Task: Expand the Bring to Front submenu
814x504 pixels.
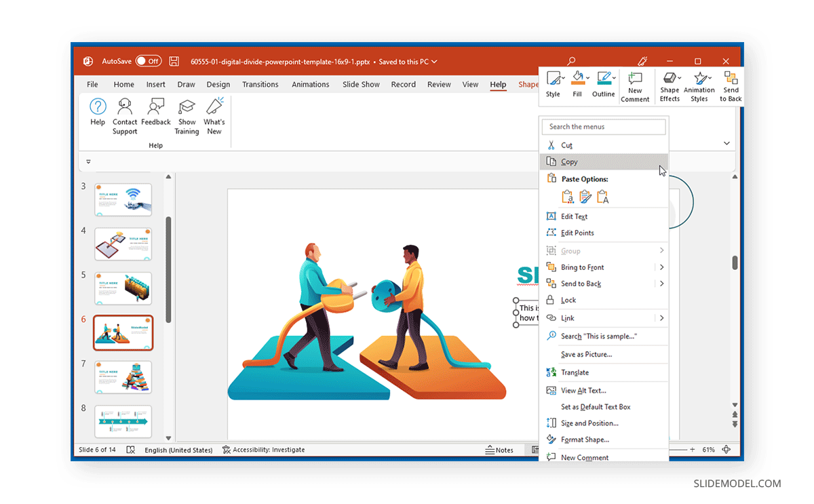Action: pos(660,267)
